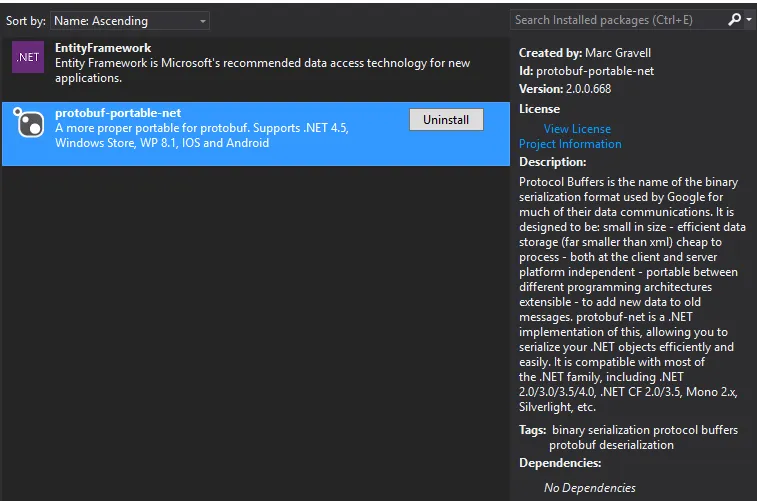Click the Protocol Buffers description paragraph
Screen dimensions: 757x501
(x=632, y=294)
